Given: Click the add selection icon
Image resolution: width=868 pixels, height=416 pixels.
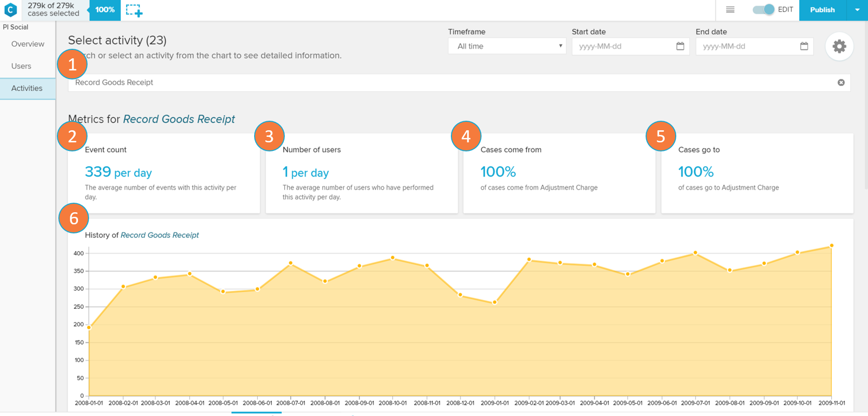Looking at the screenshot, I should pyautogui.click(x=134, y=10).
